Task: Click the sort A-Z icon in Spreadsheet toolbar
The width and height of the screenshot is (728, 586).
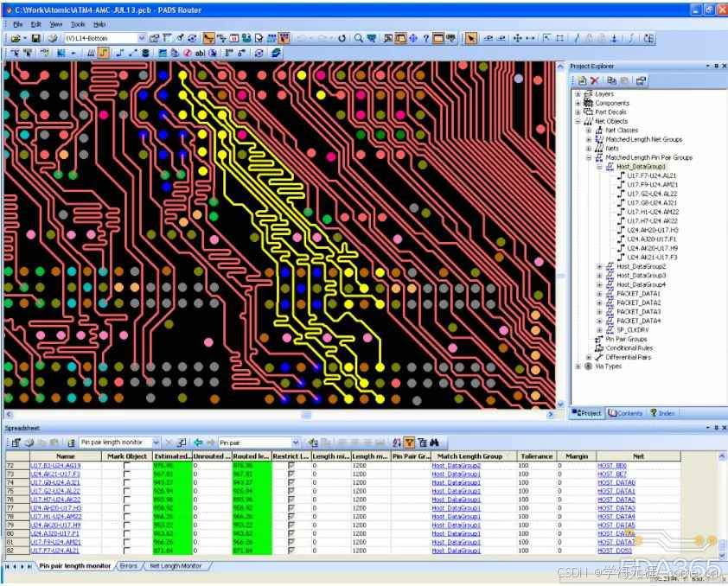Action: click(x=397, y=443)
